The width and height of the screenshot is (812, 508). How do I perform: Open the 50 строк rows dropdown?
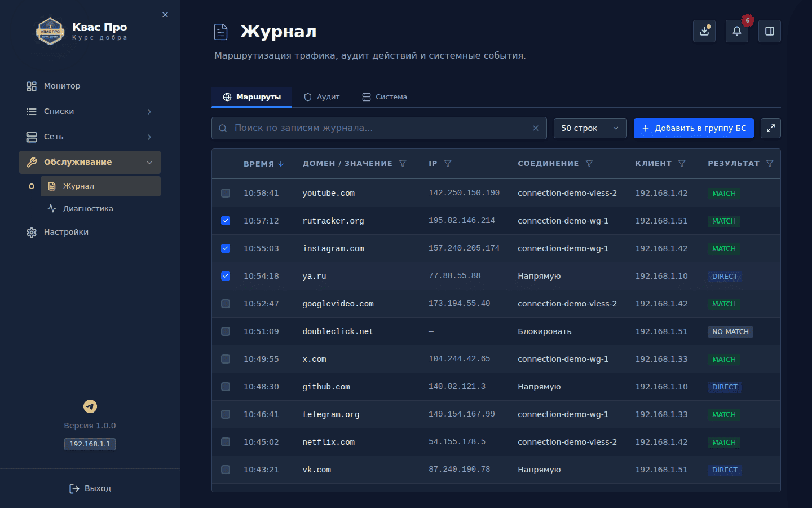pyautogui.click(x=590, y=128)
